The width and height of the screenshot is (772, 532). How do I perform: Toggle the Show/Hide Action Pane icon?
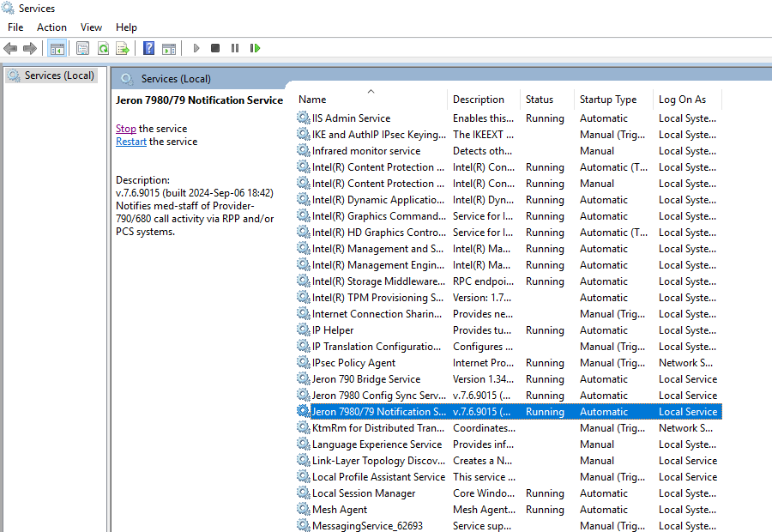tap(169, 48)
